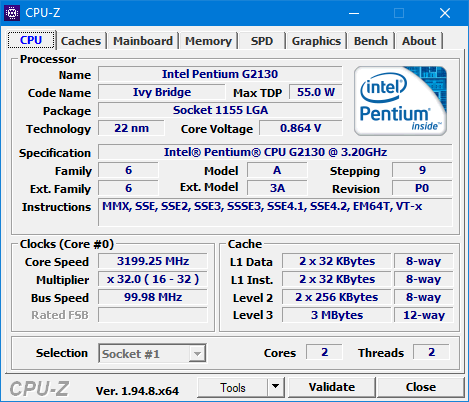Click the Level 2 associativity 8-way
This screenshot has width=469, height=402.
click(424, 297)
